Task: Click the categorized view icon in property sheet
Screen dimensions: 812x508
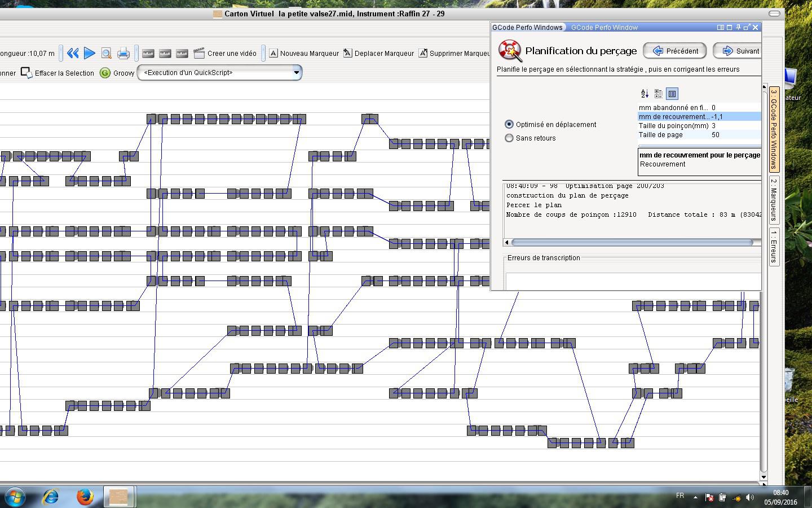Action: coord(658,94)
